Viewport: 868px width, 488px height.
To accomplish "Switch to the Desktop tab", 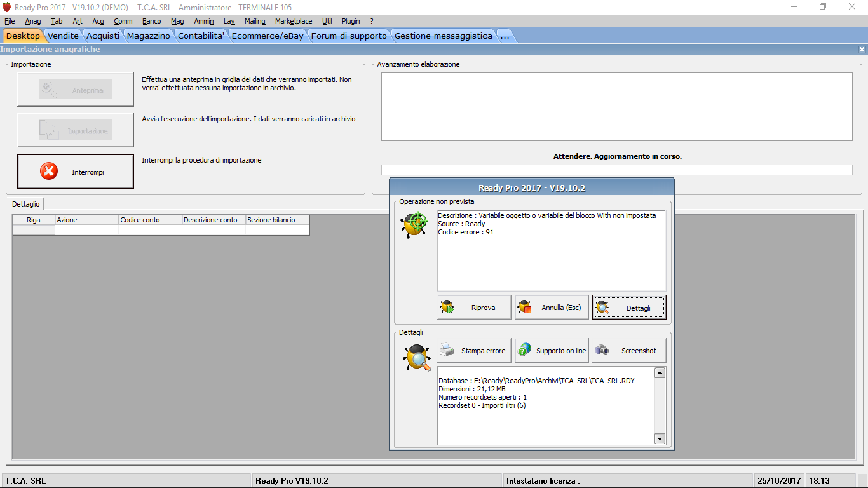I will click(x=23, y=36).
